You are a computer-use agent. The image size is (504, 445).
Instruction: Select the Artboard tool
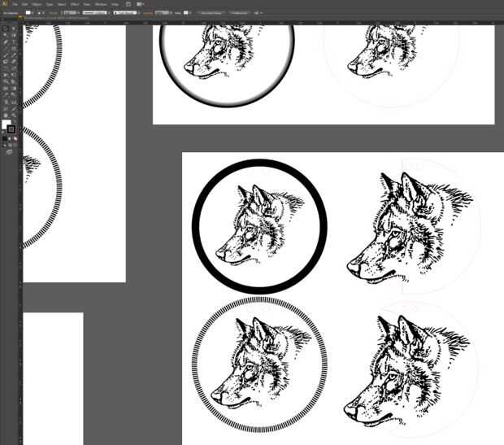(5, 108)
